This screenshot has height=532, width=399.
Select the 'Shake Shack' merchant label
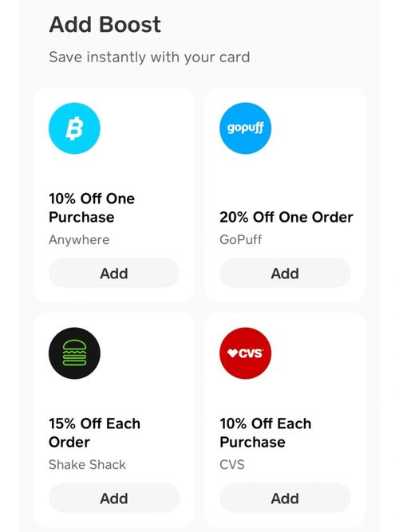[x=87, y=464]
